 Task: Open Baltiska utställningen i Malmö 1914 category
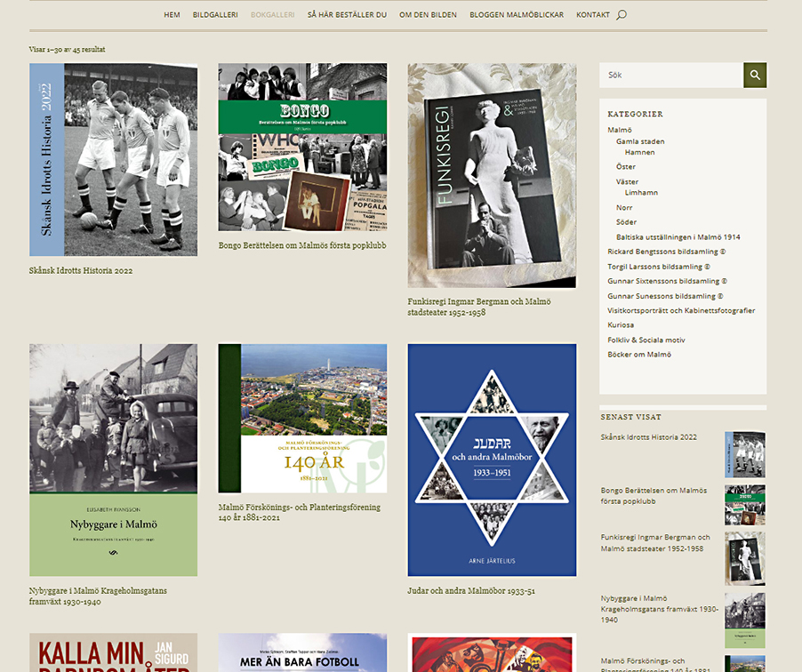678,236
